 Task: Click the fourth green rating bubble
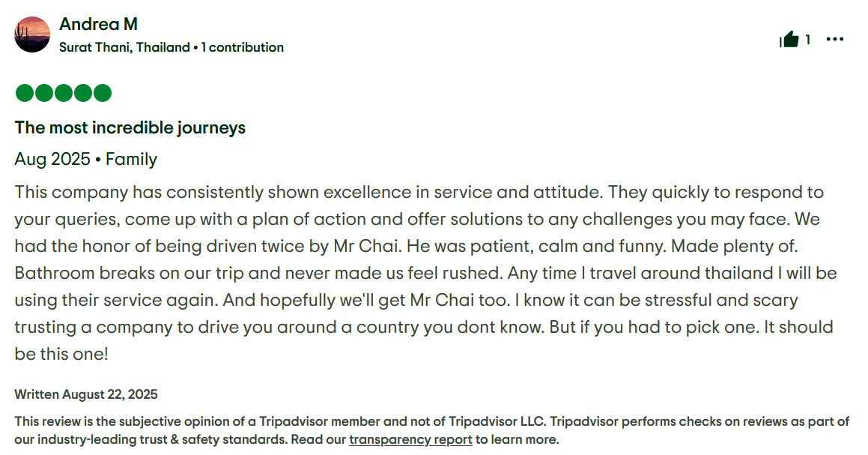coord(82,93)
